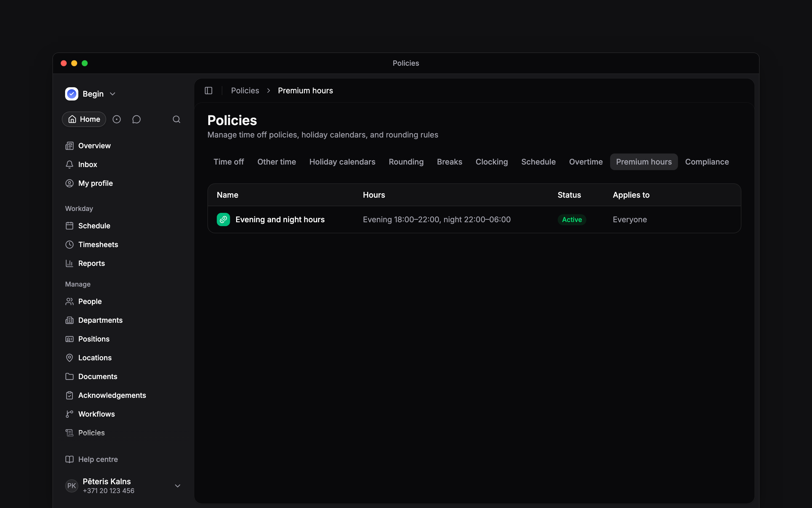Image resolution: width=812 pixels, height=508 pixels.
Task: Click the Hours column header
Action: (x=374, y=195)
